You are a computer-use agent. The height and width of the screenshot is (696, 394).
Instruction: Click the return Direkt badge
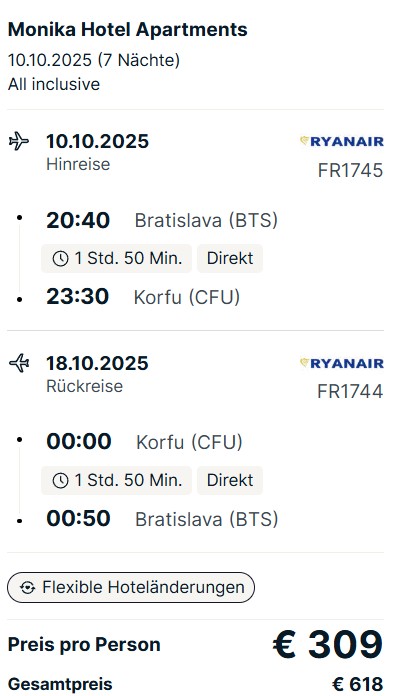tap(230, 480)
